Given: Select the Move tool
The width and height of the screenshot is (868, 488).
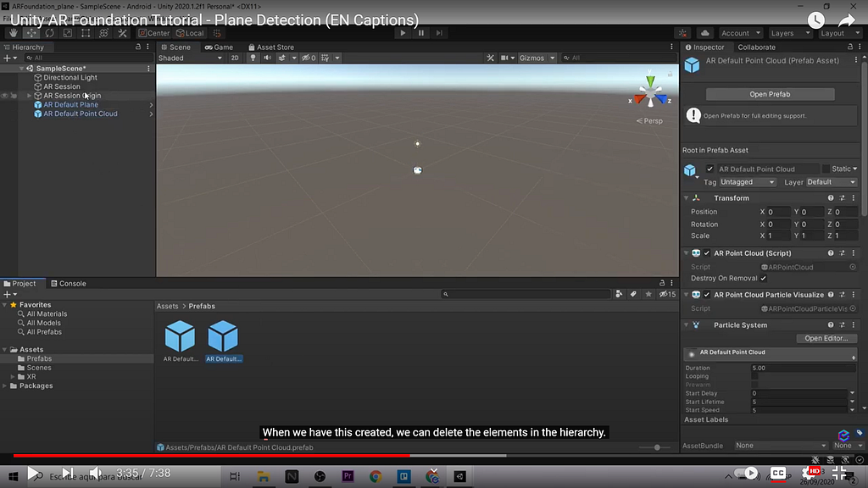Looking at the screenshot, I should (x=31, y=33).
